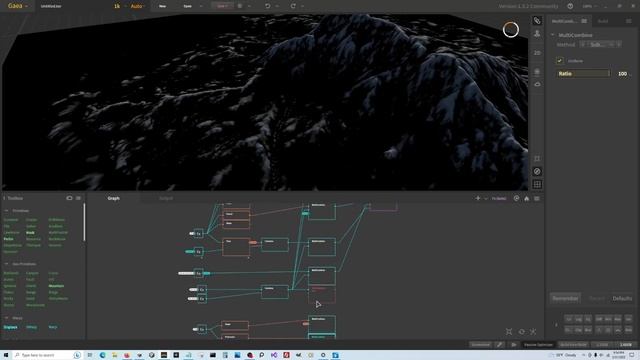Switch the viewport to 2D mode
The image size is (640, 360).
[537, 53]
